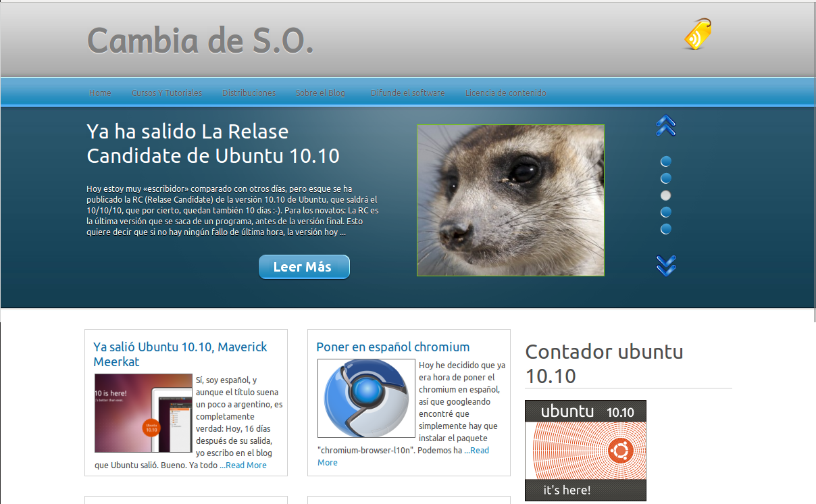Click the Cambia de S.O. site title
Image resolution: width=816 pixels, height=504 pixels.
(x=201, y=40)
